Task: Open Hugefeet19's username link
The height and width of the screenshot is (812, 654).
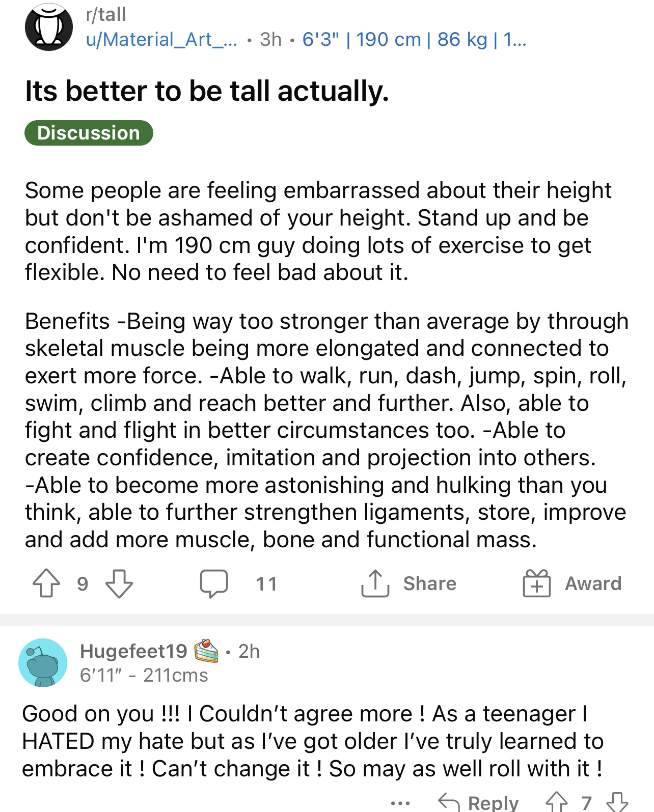Action: [134, 651]
